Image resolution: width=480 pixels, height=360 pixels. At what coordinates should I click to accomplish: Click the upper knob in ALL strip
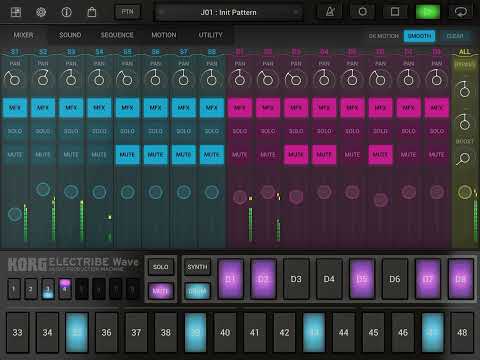pos(464,90)
